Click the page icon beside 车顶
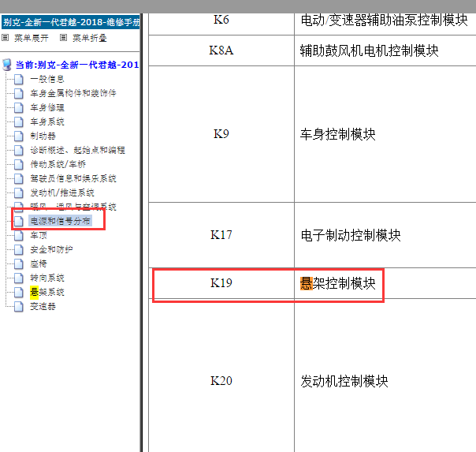 point(19,235)
